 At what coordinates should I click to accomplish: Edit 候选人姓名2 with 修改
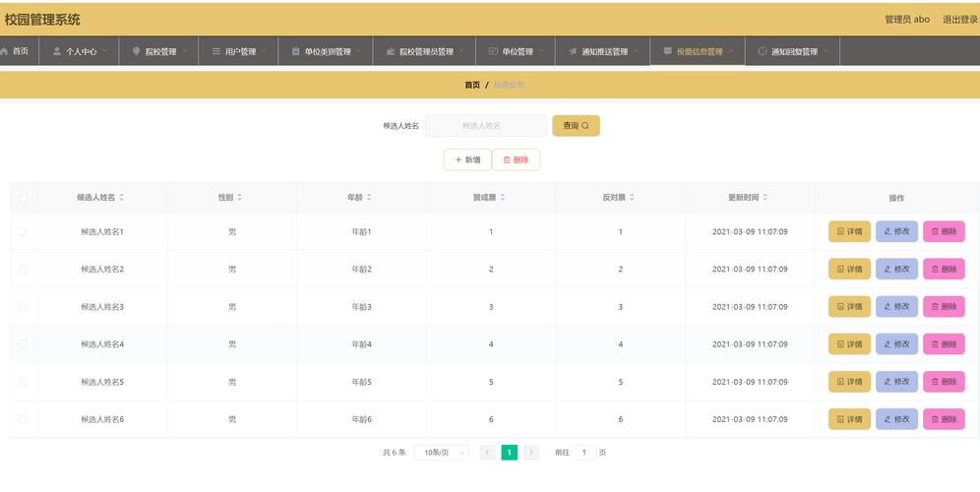(897, 269)
